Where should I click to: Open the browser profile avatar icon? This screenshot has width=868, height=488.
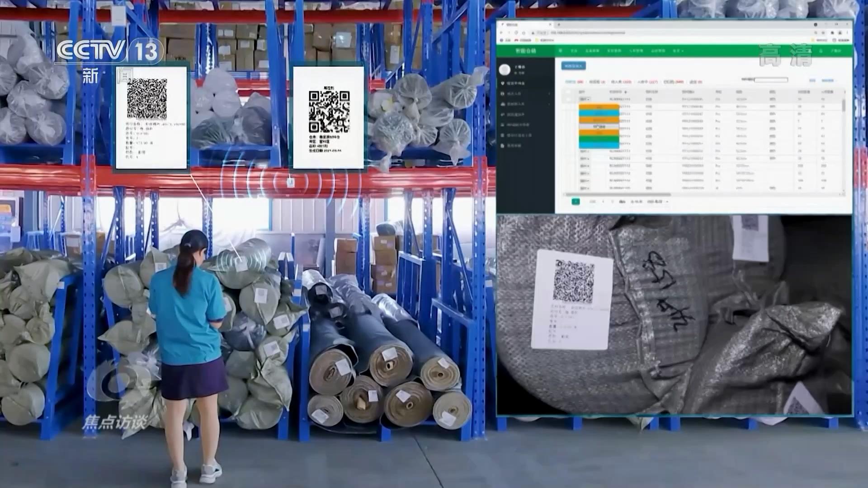(840, 33)
